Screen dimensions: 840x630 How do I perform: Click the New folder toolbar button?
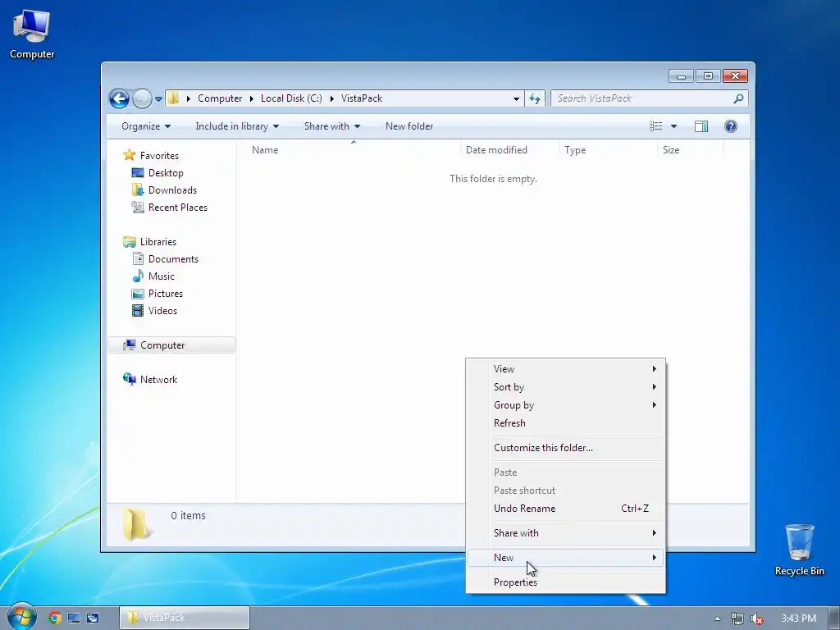point(409,126)
